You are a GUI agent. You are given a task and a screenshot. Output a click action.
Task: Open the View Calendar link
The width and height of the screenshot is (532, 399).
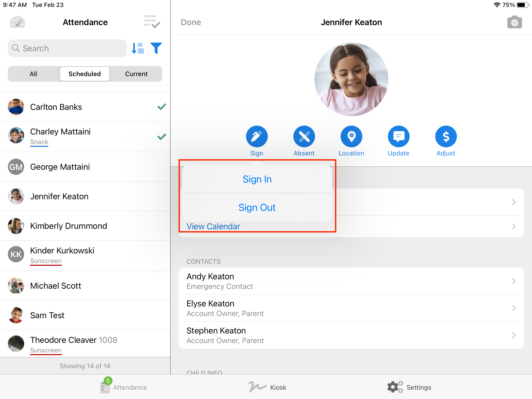[x=213, y=226]
